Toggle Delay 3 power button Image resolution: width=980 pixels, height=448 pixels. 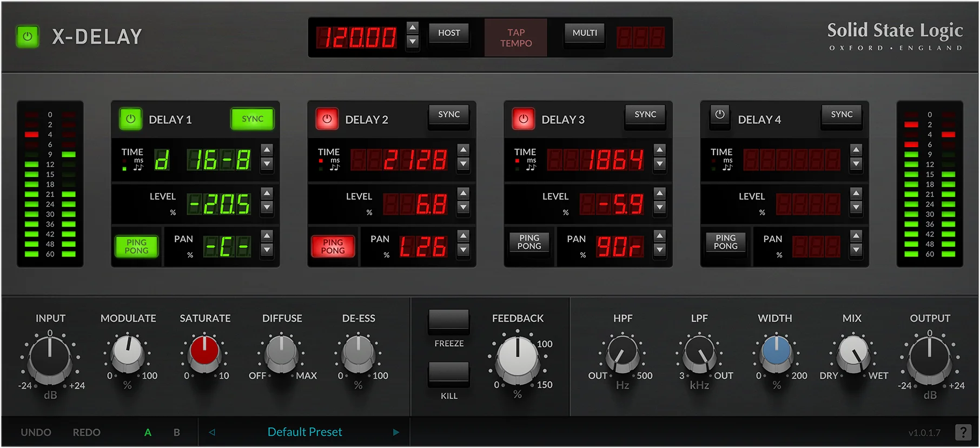[x=523, y=119]
